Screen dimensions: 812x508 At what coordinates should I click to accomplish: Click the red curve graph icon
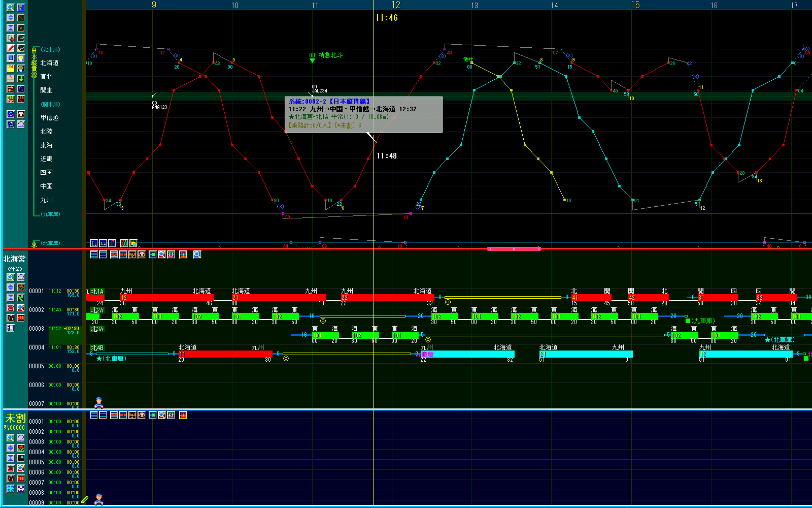pyautogui.click(x=21, y=89)
